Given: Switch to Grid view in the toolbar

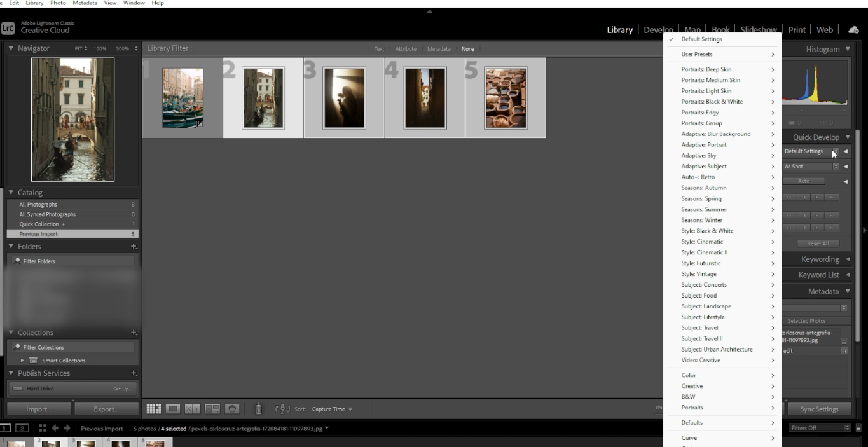Looking at the screenshot, I should [x=154, y=409].
